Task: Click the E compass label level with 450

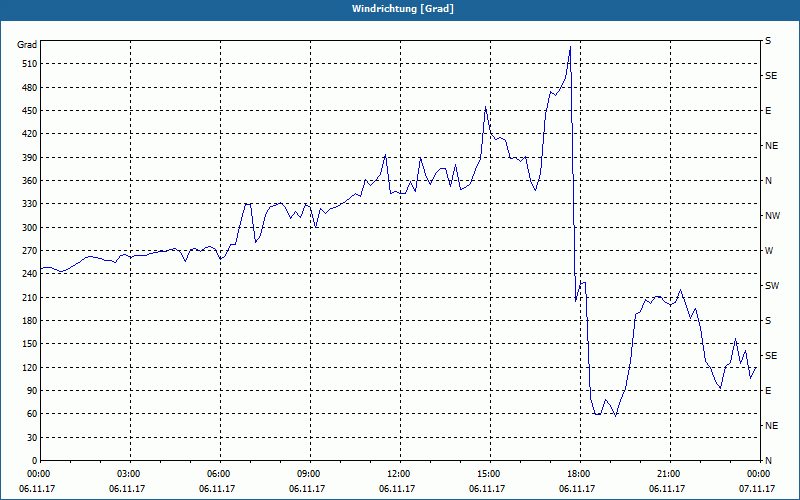Action: click(x=768, y=111)
